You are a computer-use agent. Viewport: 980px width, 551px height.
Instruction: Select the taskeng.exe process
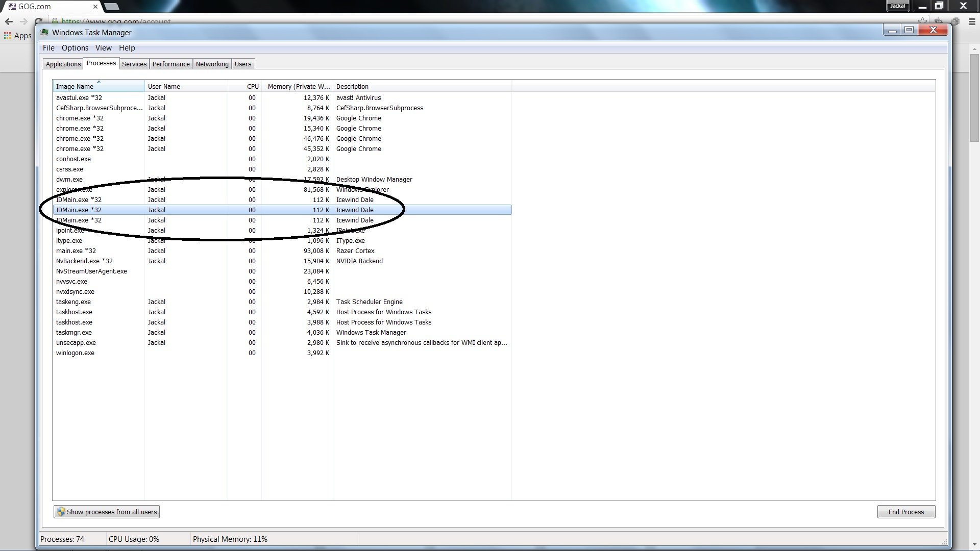[282, 302]
